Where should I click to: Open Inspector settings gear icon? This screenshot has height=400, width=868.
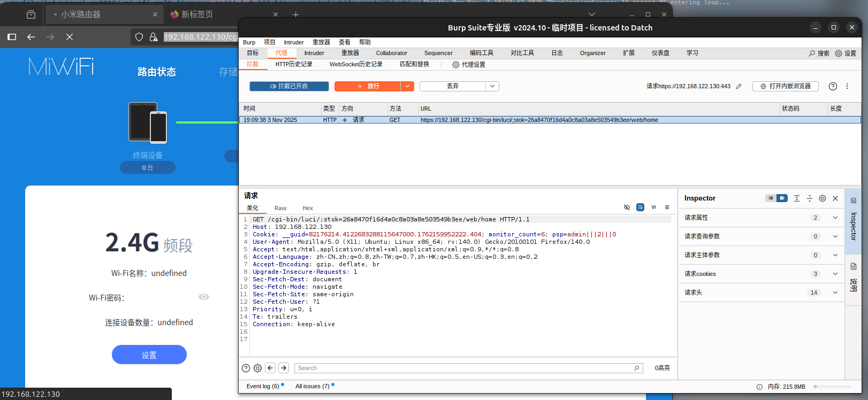[823, 198]
